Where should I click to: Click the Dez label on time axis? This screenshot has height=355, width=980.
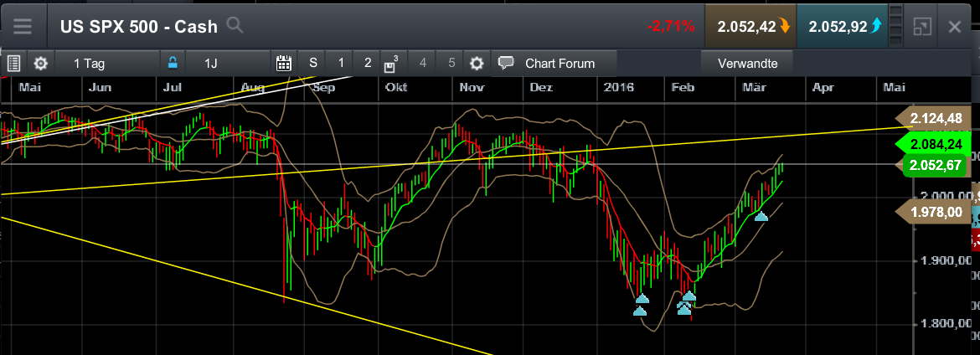click(x=541, y=88)
